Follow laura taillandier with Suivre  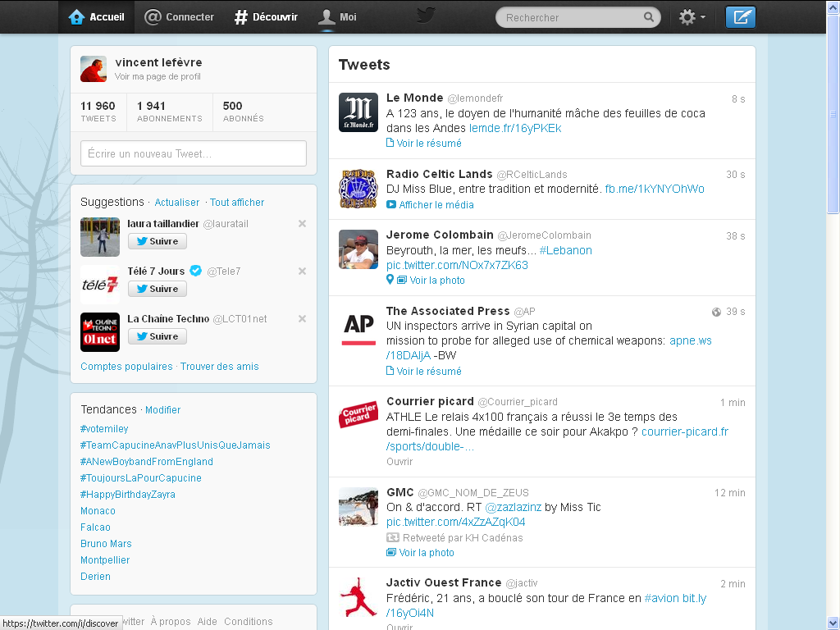tap(157, 241)
